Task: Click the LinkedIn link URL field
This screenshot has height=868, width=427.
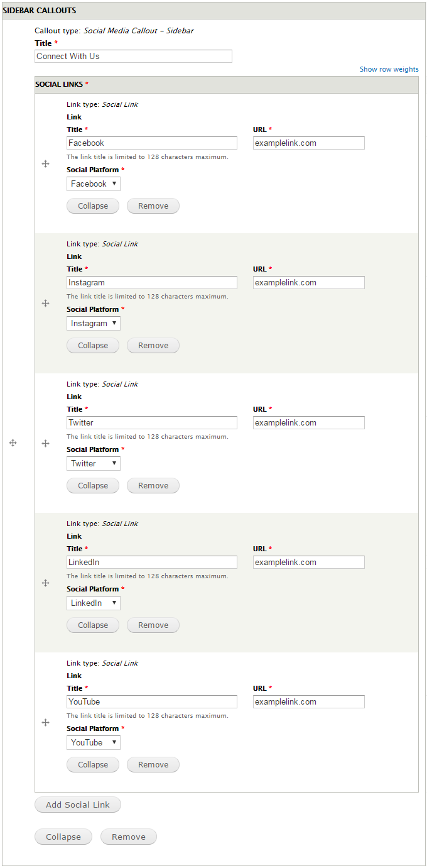Action: click(309, 562)
